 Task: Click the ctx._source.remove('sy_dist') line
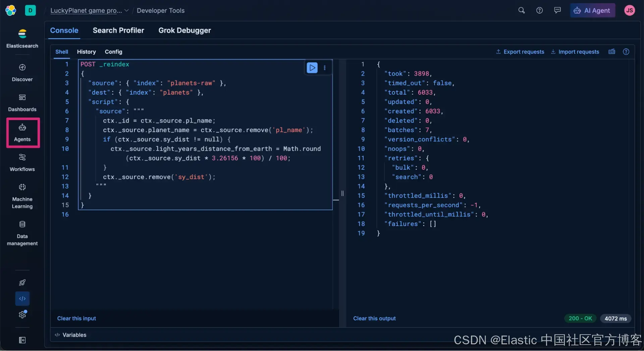point(159,177)
